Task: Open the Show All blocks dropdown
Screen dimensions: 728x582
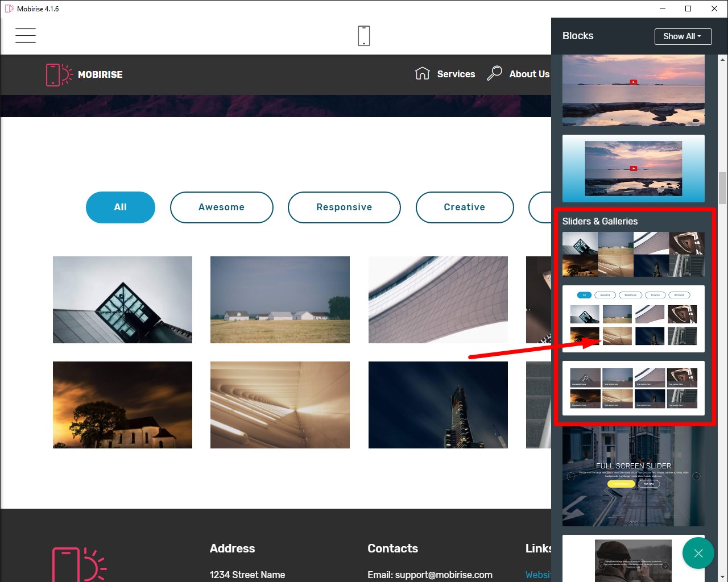Action: point(682,36)
